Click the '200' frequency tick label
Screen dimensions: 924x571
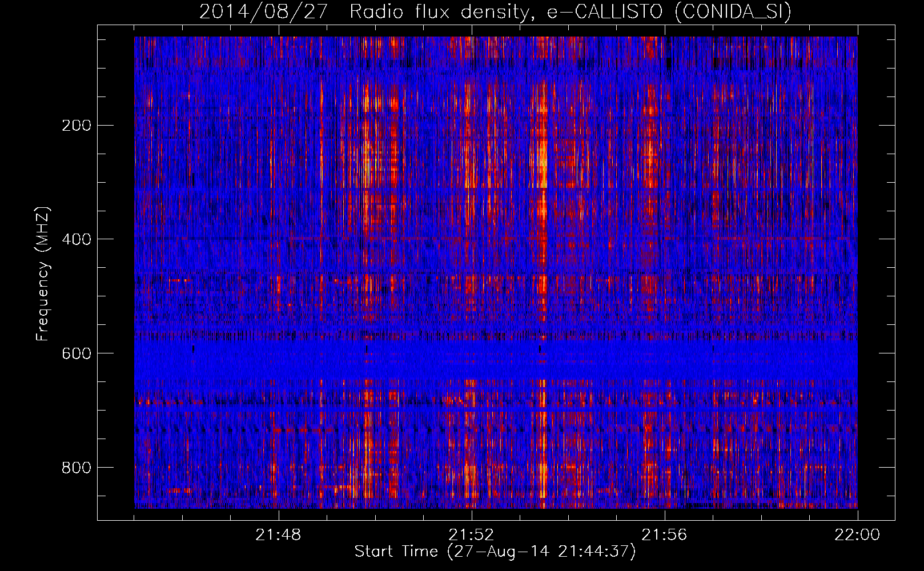click(x=76, y=125)
